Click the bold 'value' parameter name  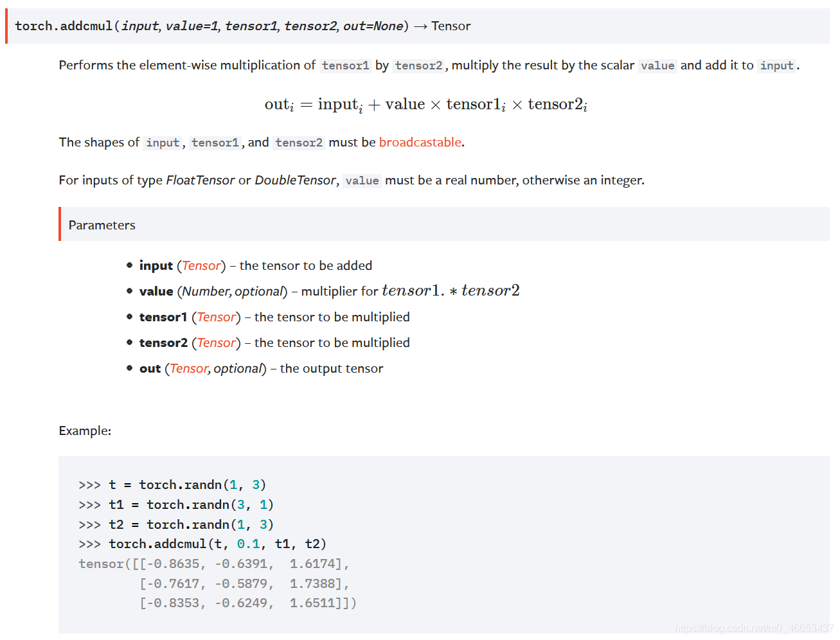point(156,291)
